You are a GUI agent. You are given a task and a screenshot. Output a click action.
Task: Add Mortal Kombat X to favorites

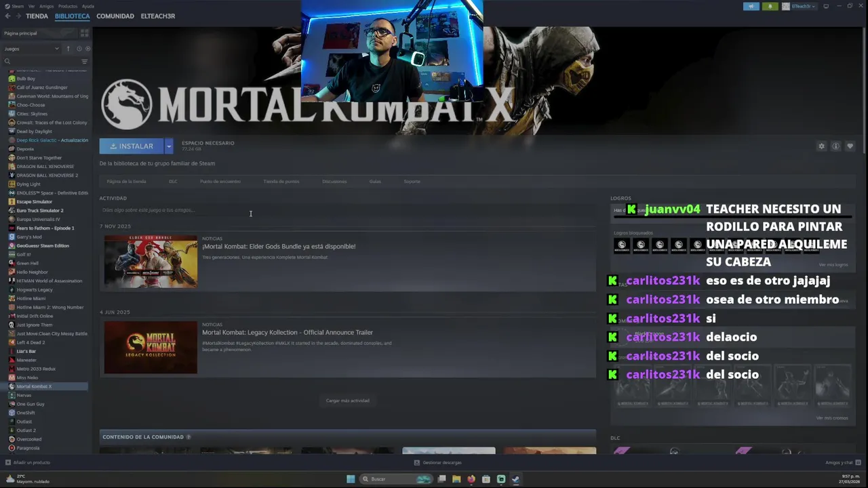click(850, 146)
